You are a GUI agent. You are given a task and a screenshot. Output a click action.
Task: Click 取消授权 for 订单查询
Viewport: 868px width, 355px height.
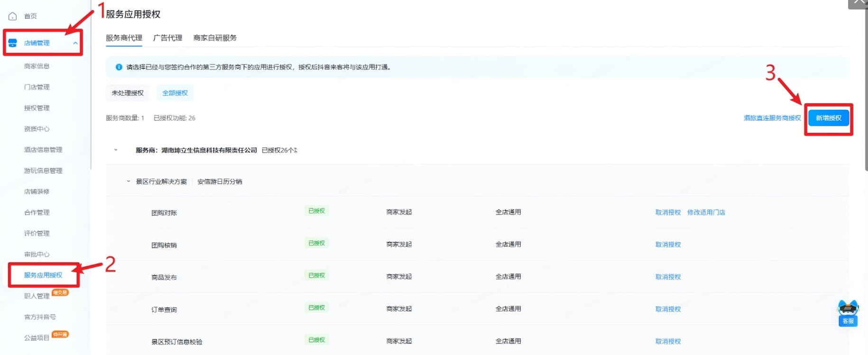point(668,309)
